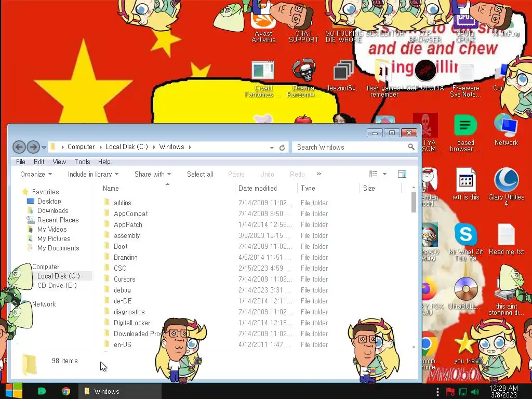This screenshot has width=532, height=399.
Task: Click the Back navigation arrow
Action: 19,147
